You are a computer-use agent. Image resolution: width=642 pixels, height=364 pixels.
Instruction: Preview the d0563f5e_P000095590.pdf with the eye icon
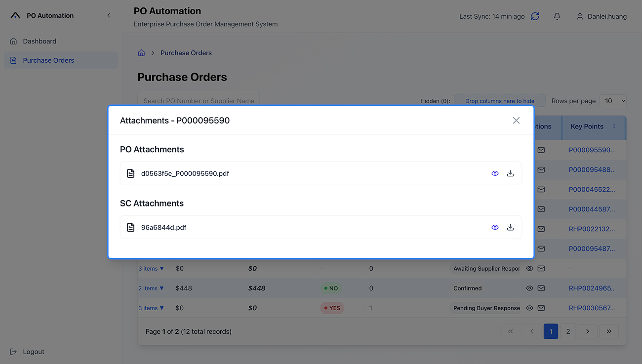(495, 173)
